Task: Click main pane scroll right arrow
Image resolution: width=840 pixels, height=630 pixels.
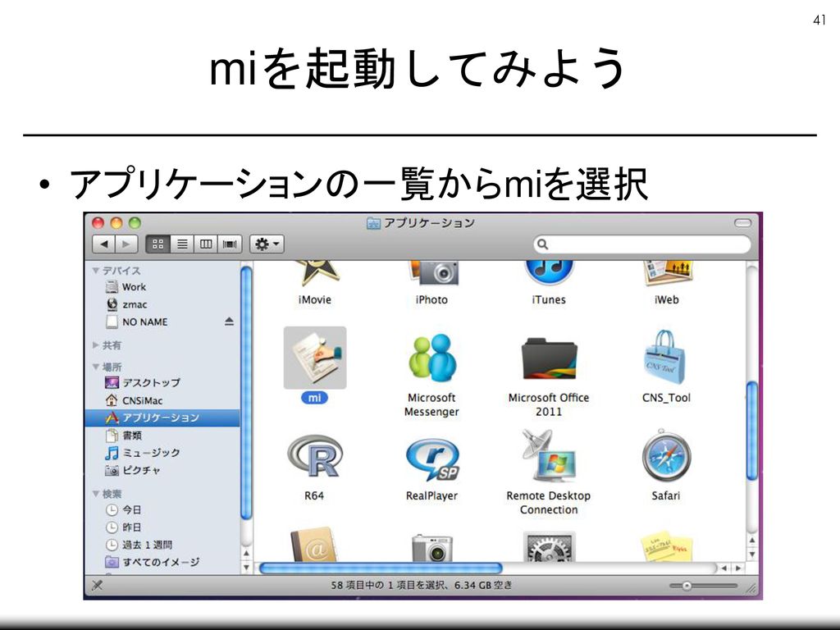Action: pos(738,568)
